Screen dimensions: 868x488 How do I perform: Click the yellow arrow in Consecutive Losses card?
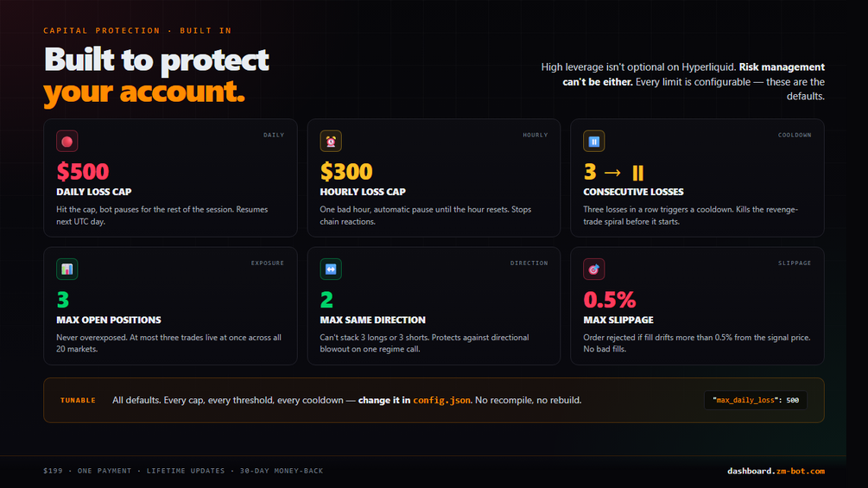click(612, 174)
